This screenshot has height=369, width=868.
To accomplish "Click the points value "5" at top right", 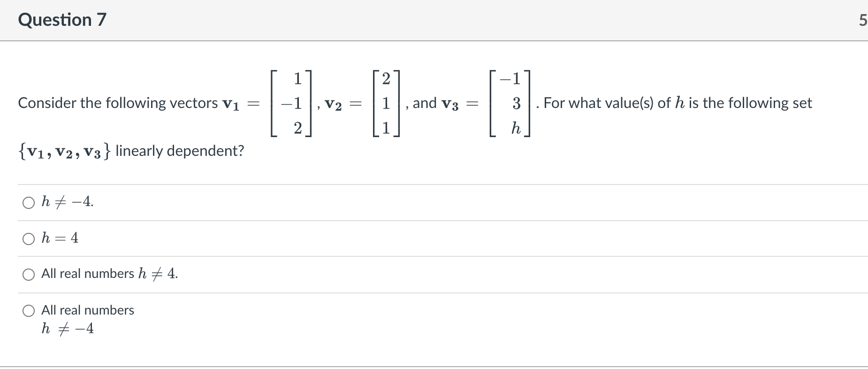I will [863, 20].
